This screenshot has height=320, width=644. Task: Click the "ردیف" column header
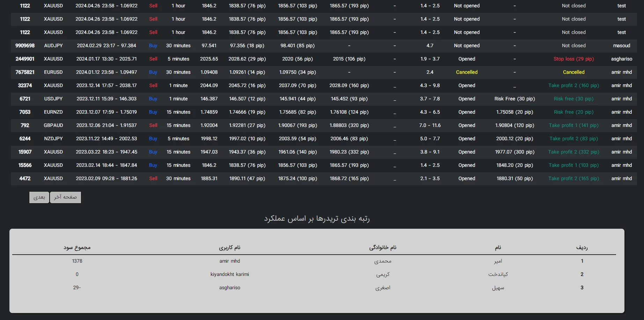point(582,248)
